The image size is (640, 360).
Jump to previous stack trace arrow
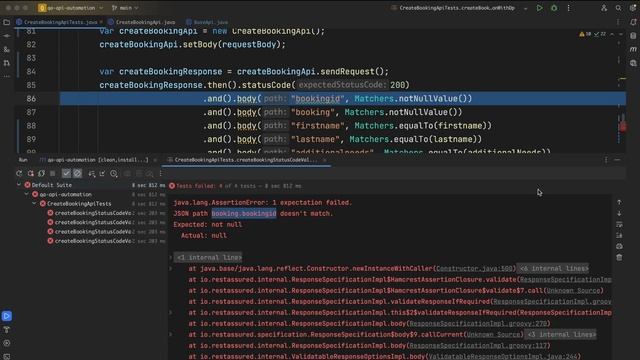[x=619, y=202]
